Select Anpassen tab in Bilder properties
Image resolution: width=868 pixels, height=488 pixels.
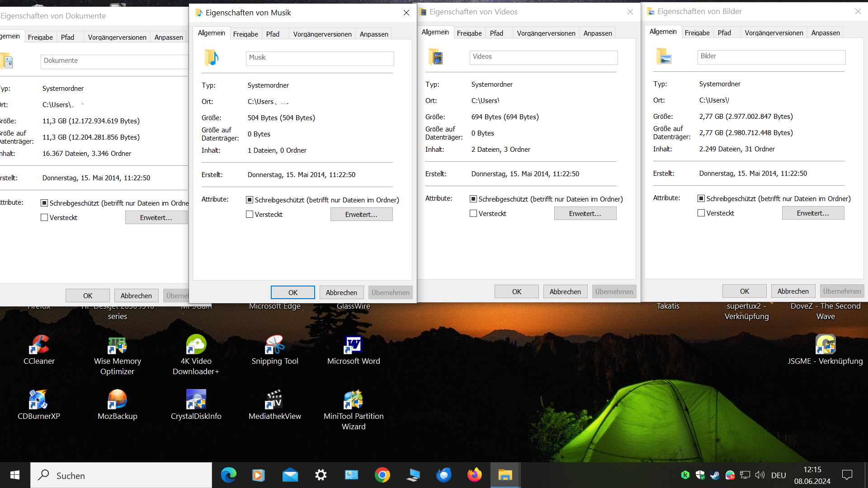(825, 33)
